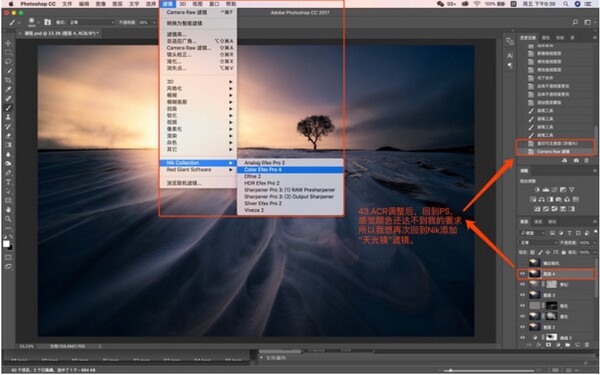Hide the 曲线 3 layer eye
Screen dimensions: 600x375
pyautogui.click(x=522, y=338)
